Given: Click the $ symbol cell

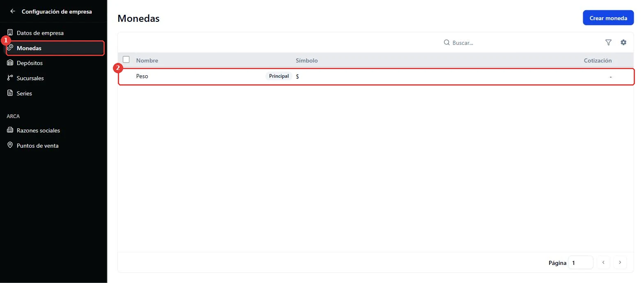Looking at the screenshot, I should [x=297, y=77].
